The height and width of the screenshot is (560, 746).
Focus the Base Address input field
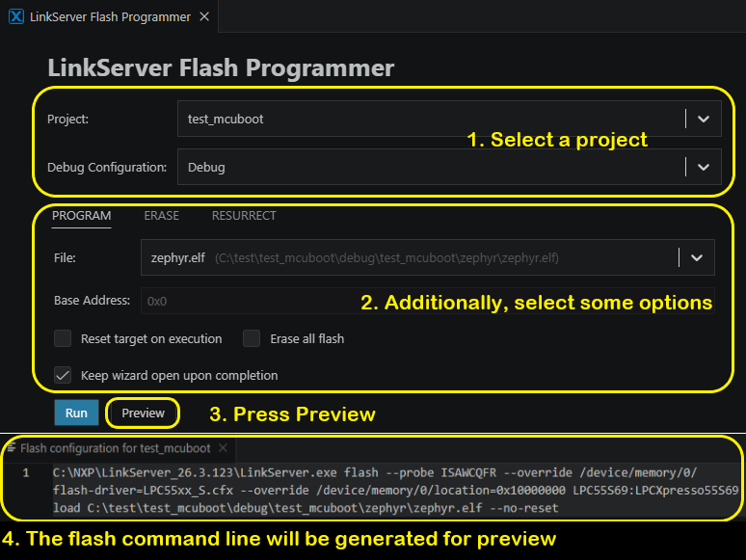427,301
